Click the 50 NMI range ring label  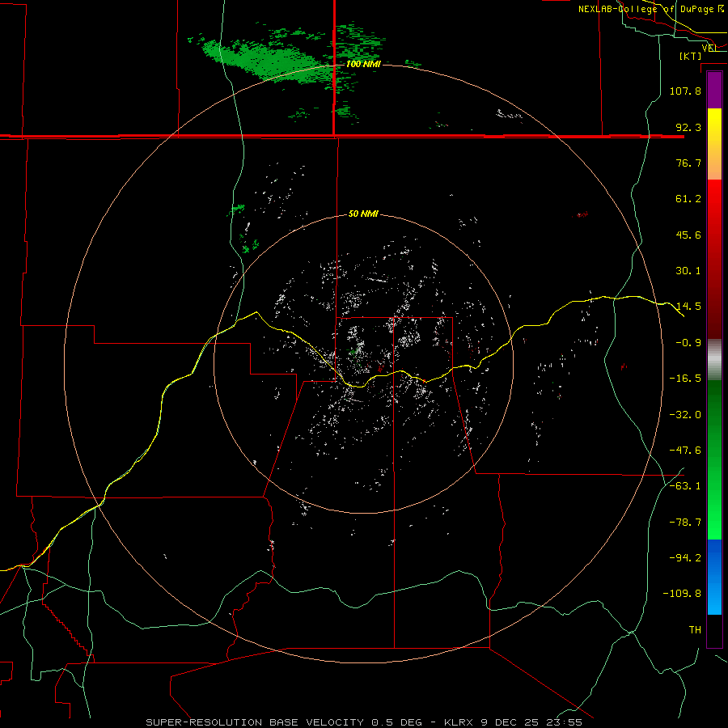(x=363, y=214)
